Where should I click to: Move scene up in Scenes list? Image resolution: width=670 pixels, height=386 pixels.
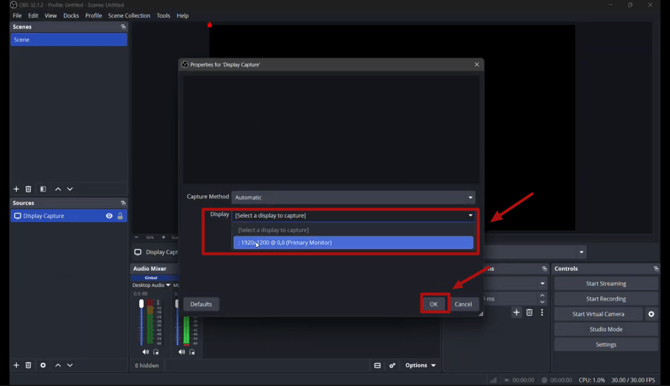click(x=58, y=189)
